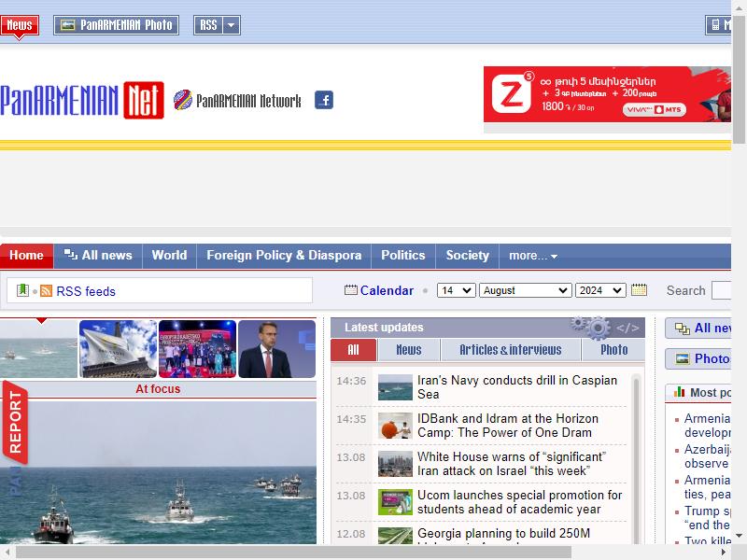The image size is (747, 560).
Task: Open Iran's Navy conducts drill article
Action: 517,387
